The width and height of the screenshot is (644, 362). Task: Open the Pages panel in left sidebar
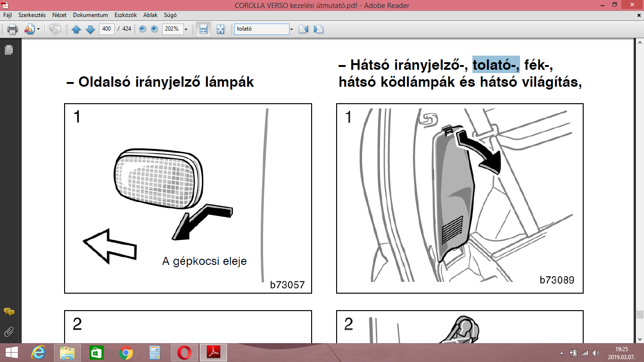tap(9, 50)
